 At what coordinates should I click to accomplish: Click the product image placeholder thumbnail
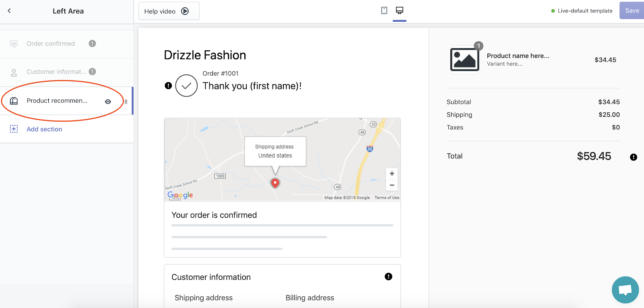pyautogui.click(x=464, y=60)
